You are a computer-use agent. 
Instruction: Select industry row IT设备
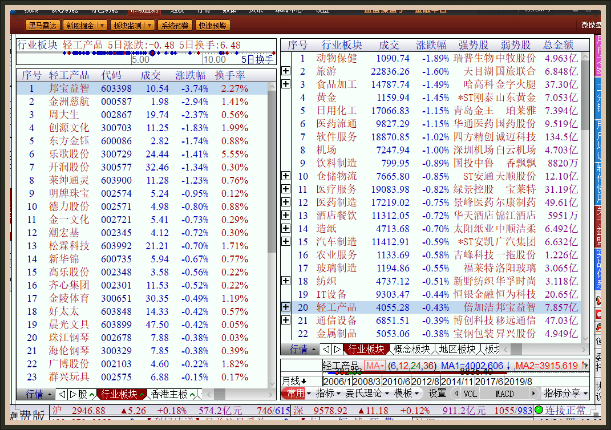coord(436,294)
